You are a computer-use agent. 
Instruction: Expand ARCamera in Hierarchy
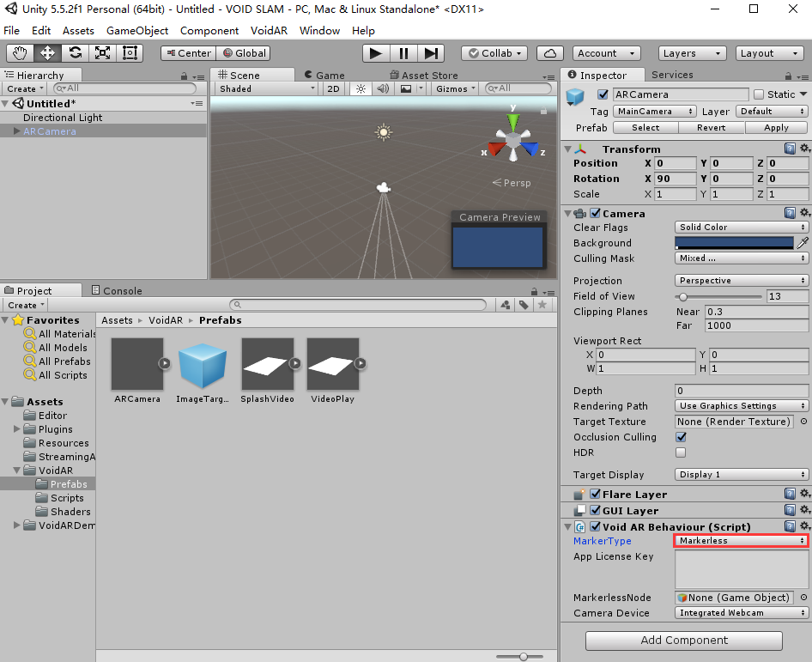[x=17, y=131]
